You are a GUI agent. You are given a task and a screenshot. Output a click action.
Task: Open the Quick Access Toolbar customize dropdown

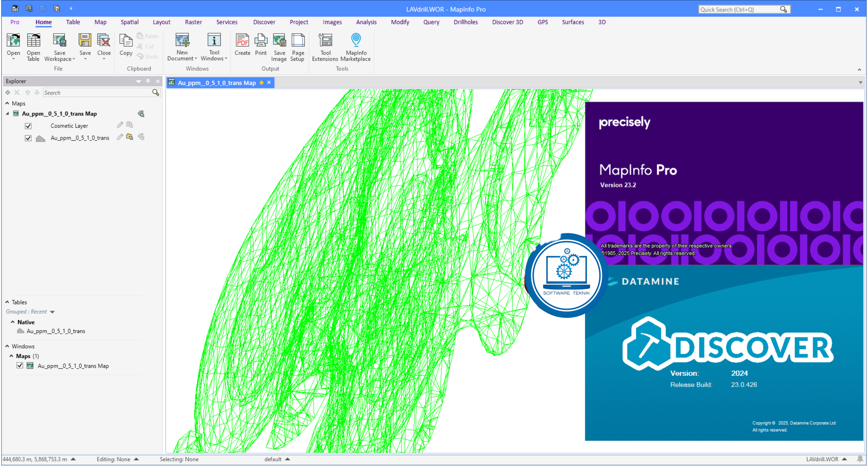coord(71,8)
